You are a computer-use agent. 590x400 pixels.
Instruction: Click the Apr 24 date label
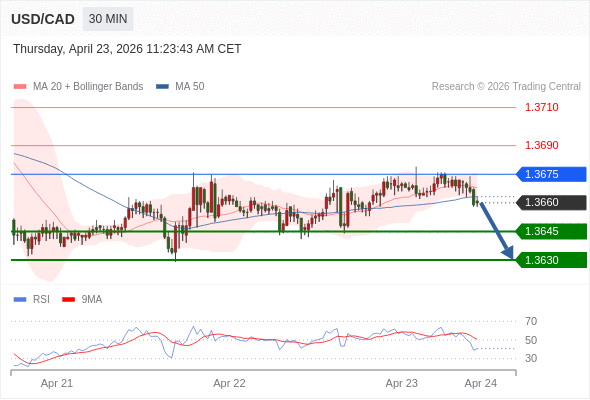481,383
